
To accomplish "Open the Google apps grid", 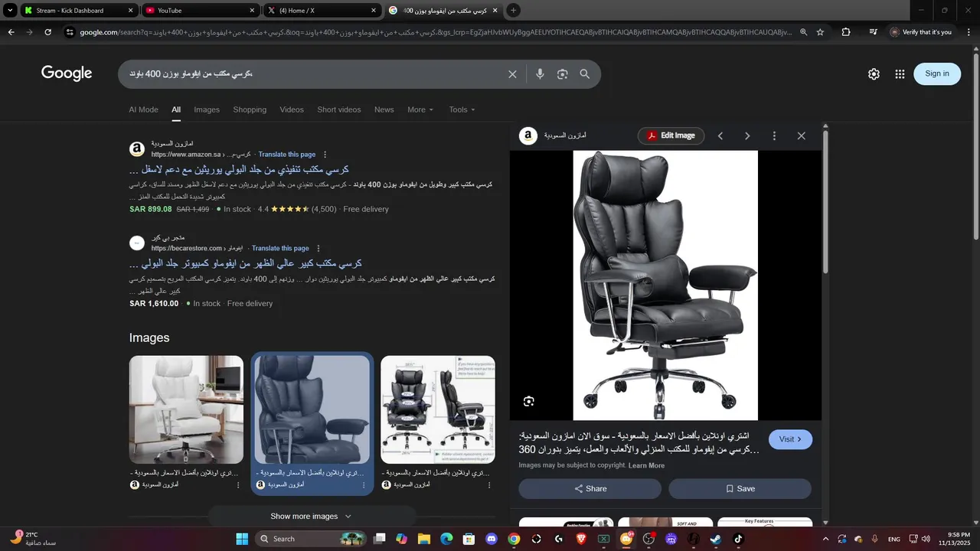I will [900, 74].
